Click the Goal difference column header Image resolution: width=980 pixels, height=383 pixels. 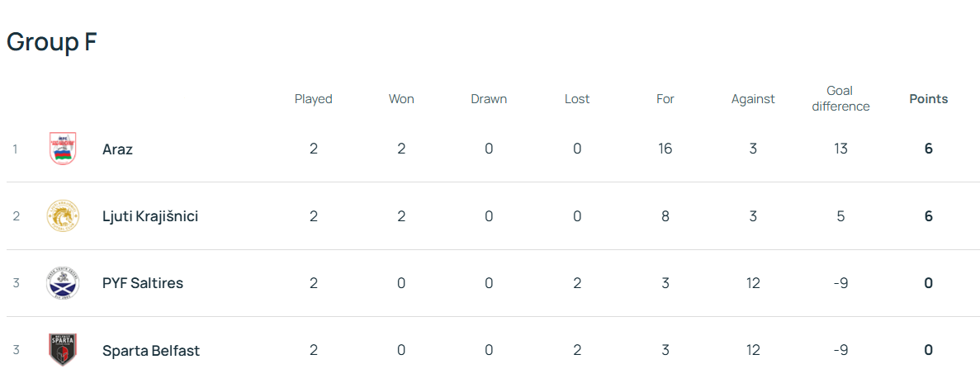coord(840,98)
